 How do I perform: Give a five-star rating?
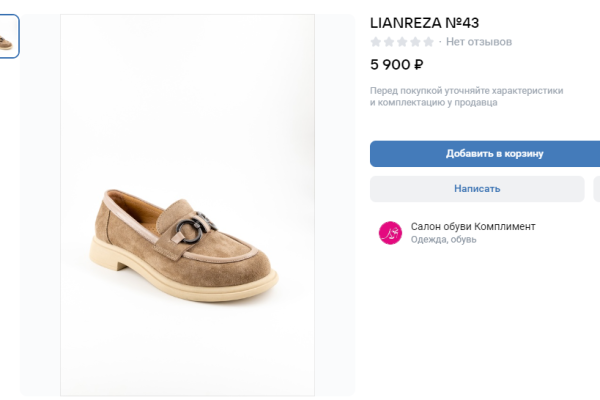pos(428,42)
